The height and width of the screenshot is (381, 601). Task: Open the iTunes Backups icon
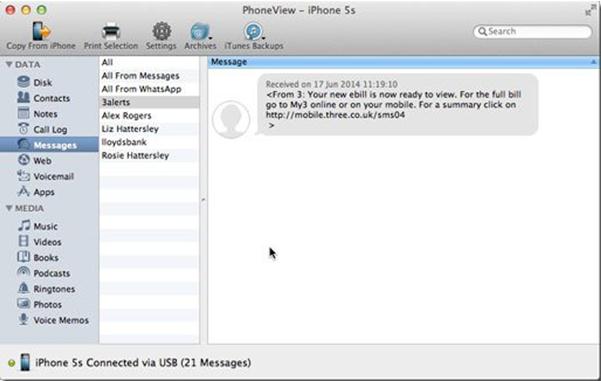pyautogui.click(x=253, y=31)
